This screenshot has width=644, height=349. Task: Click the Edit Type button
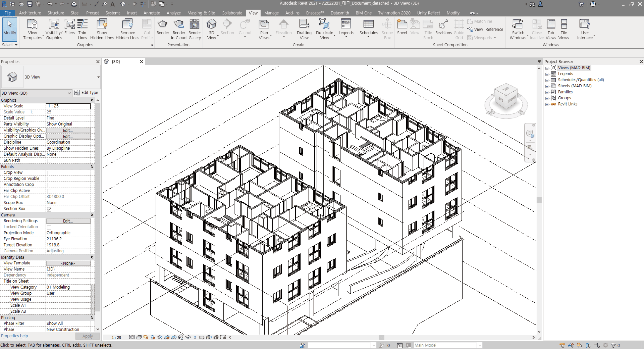point(87,93)
